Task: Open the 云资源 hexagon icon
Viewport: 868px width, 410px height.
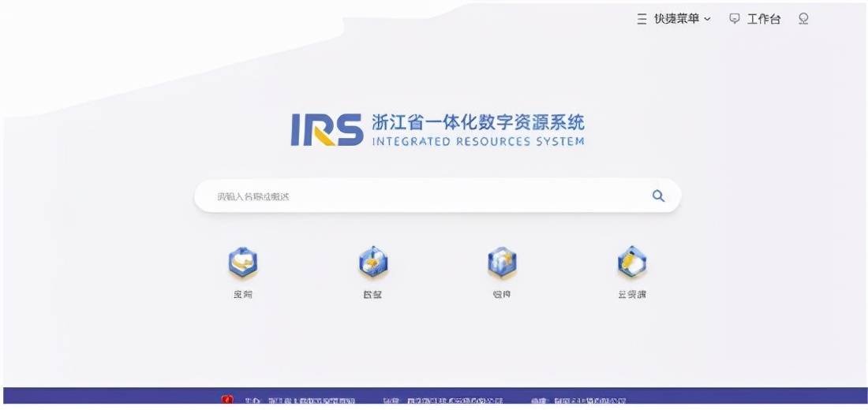Action: 631,263
